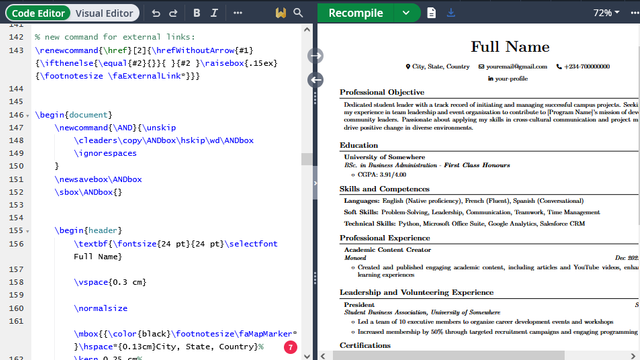Screen dimensions: 640x360
Task: Toggle bold formatting with B icon
Action: [x=197, y=13]
